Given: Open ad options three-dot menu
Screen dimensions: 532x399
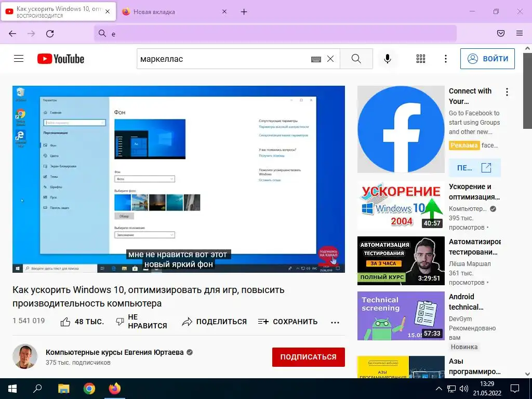Looking at the screenshot, I should coord(507,92).
